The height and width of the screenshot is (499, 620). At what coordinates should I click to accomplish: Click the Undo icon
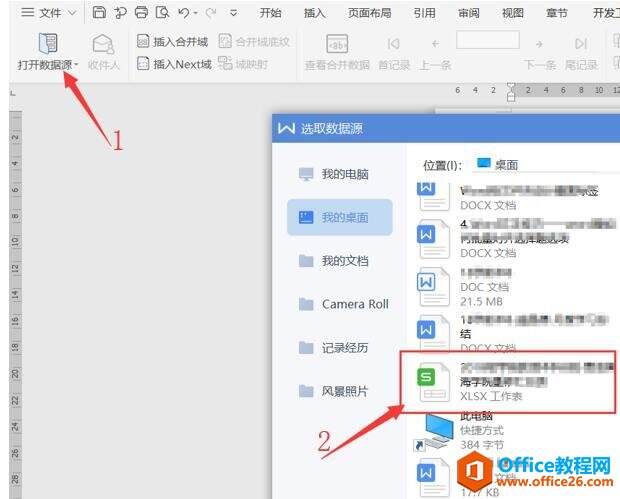coord(184,13)
